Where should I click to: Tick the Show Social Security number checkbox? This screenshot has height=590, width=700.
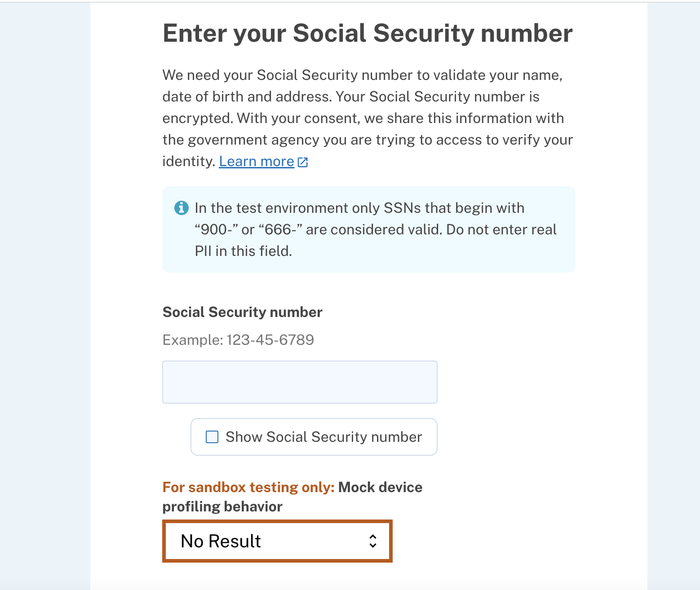(212, 437)
